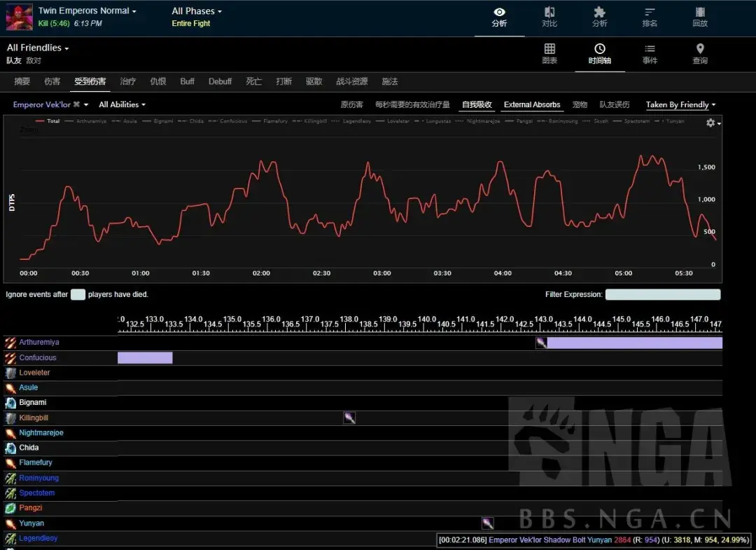Switch to the 图表 table view
This screenshot has height=550, width=756.
point(549,54)
